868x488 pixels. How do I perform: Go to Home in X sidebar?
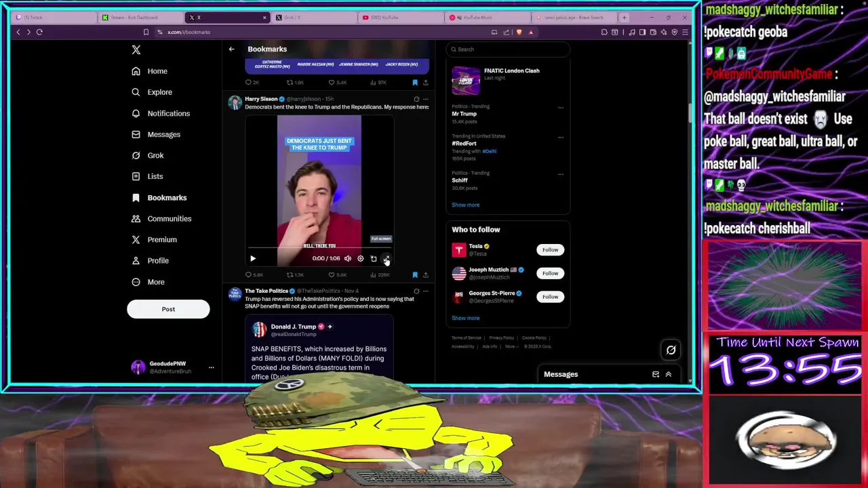click(x=150, y=71)
